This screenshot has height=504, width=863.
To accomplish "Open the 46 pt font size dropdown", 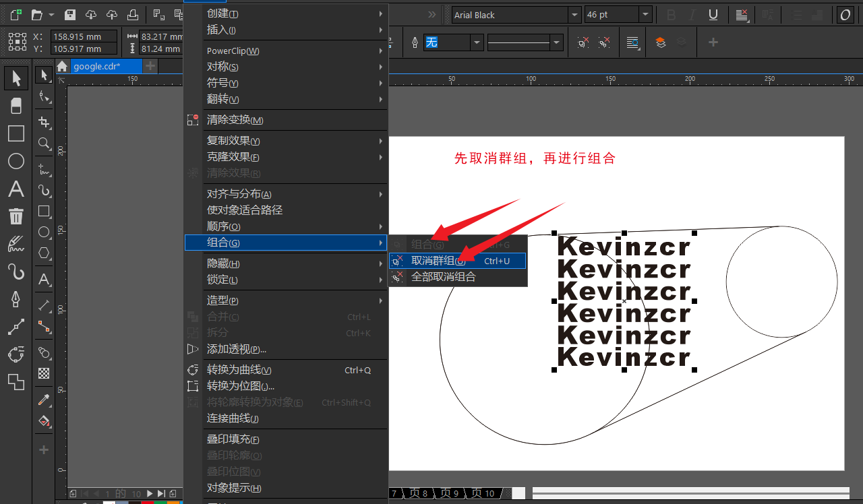I will 645,14.
